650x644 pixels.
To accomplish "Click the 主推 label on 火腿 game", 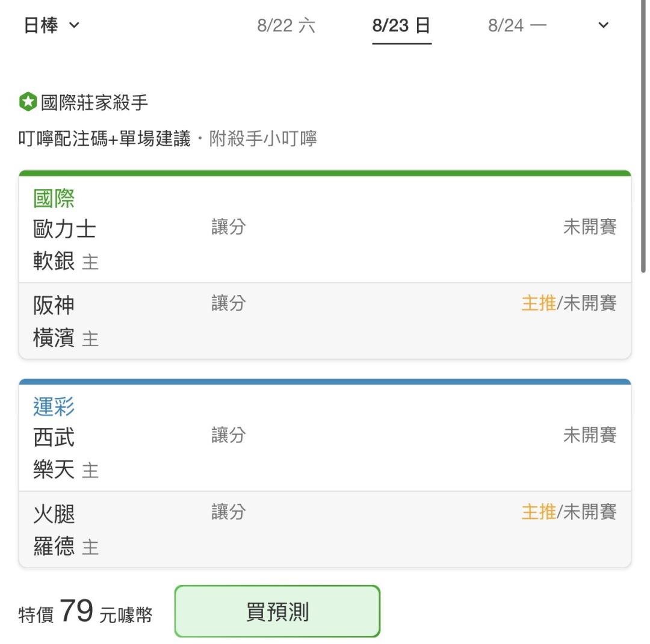I will click(x=539, y=512).
